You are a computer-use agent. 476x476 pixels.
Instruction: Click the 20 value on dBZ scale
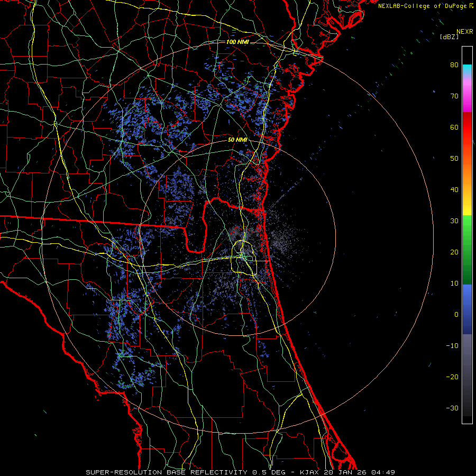(x=454, y=252)
